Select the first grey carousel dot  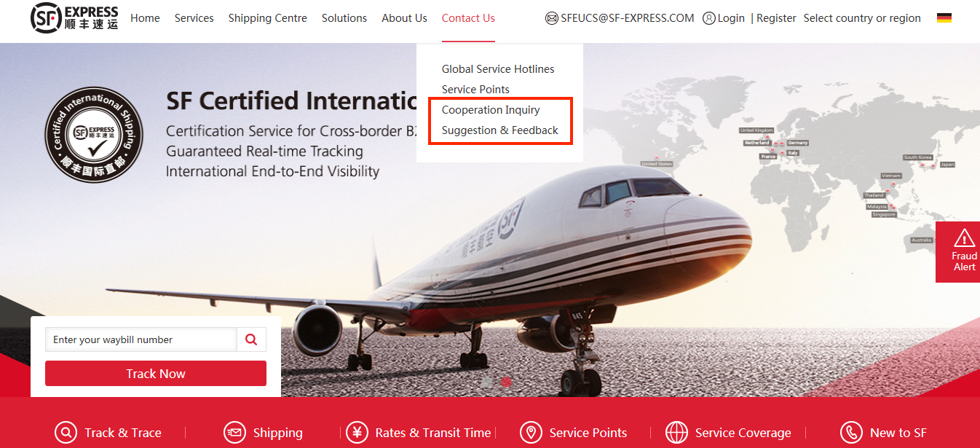click(x=487, y=381)
